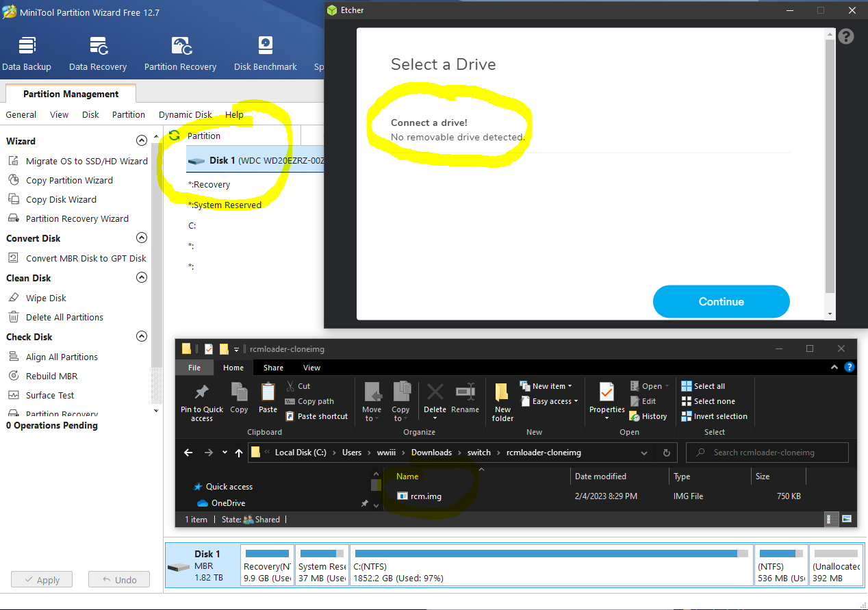Viewport: 868px width, 610px height.
Task: Click Copy in Explorer ribbon
Action: pyautogui.click(x=239, y=398)
